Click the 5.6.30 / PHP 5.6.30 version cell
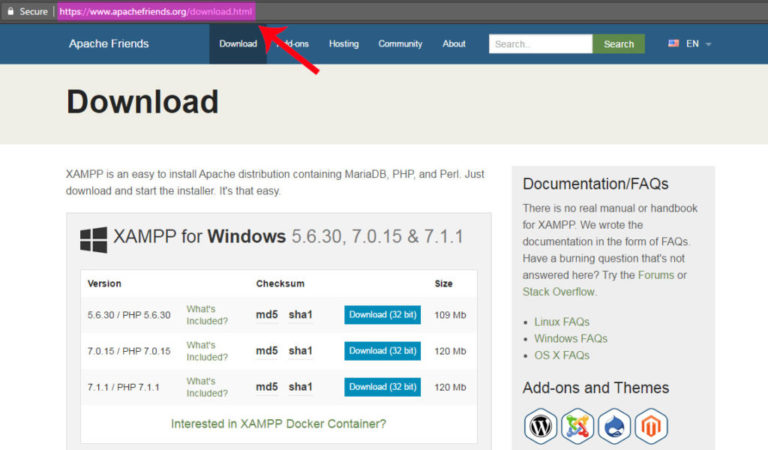 129,315
